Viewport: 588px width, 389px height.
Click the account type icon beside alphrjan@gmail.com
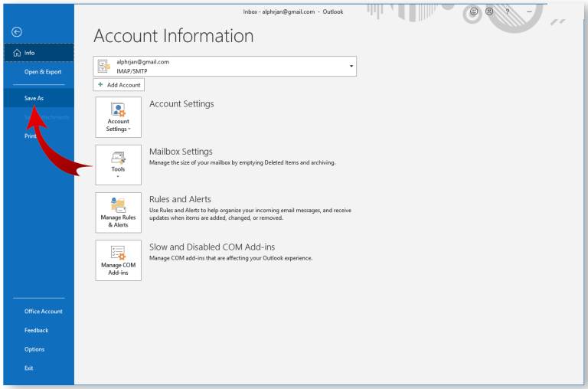point(104,66)
